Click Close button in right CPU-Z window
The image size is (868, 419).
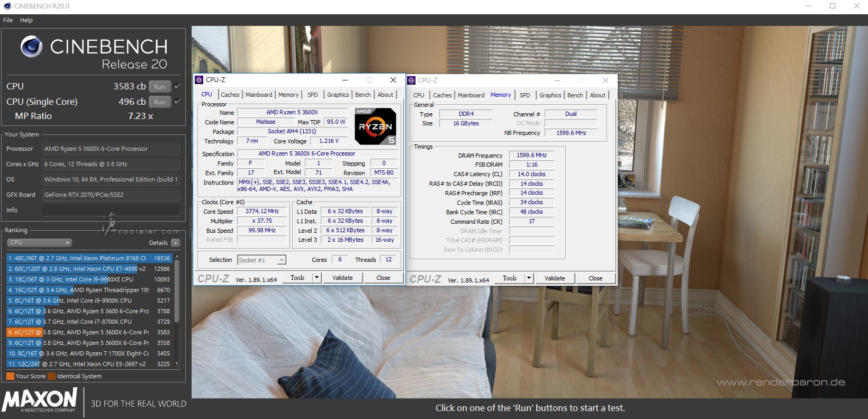(595, 278)
